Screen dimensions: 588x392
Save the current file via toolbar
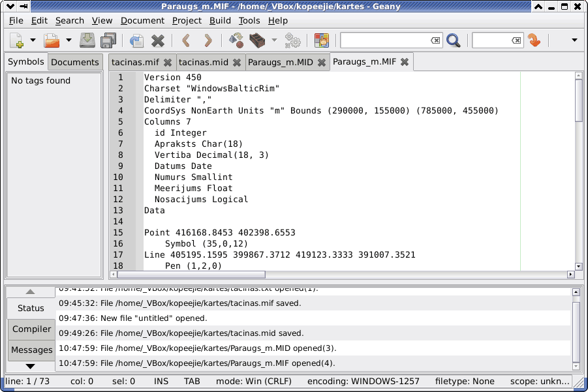87,40
